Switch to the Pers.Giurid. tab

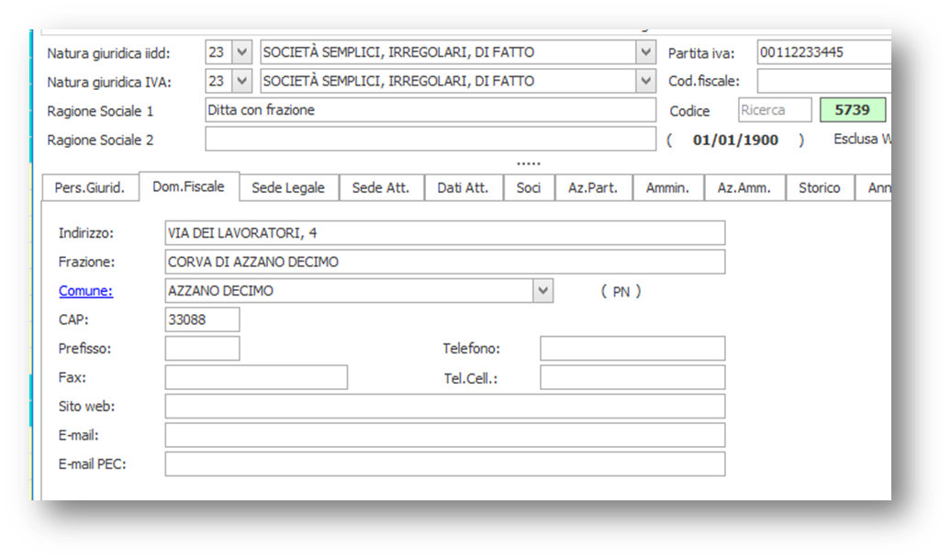[90, 187]
